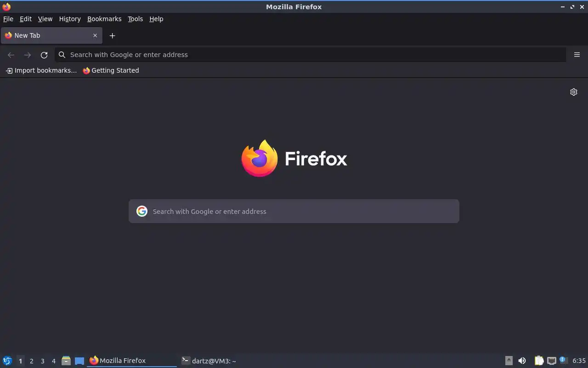Switch to workspace 2
Viewport: 588px width, 368px height.
[x=31, y=361]
